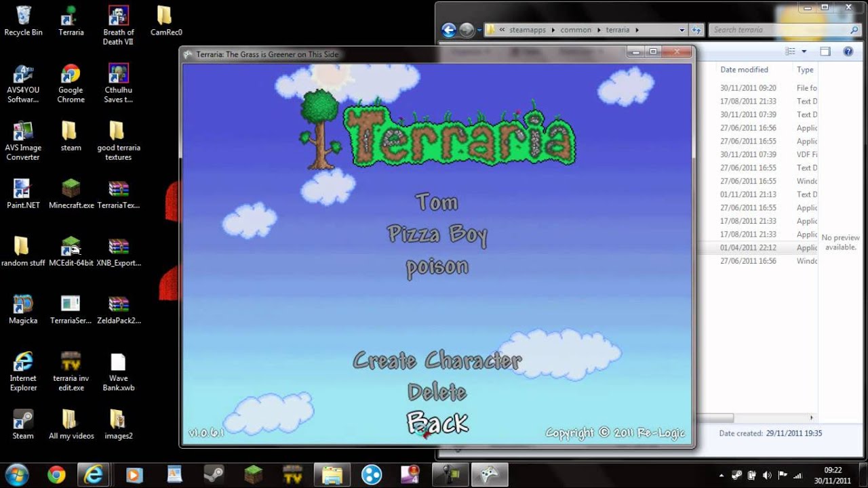Viewport: 868px width, 488px height.
Task: Click the common breadcrumb in address bar
Action: tap(576, 30)
